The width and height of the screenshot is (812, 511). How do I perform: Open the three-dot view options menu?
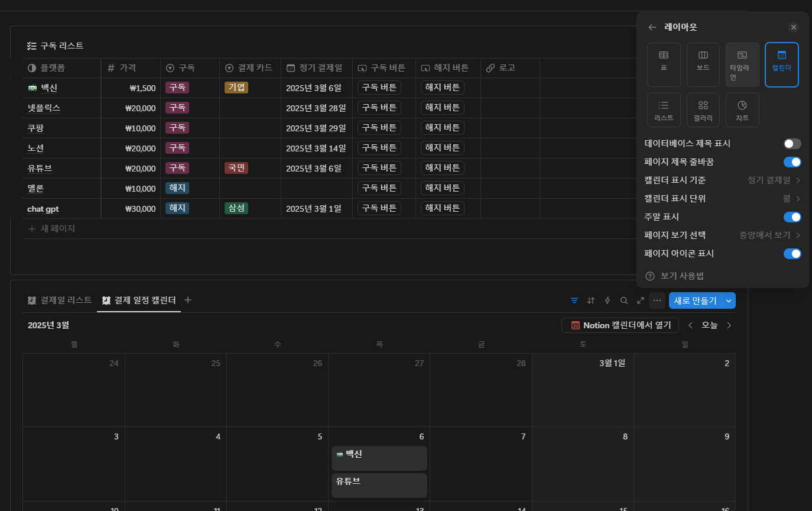[657, 300]
